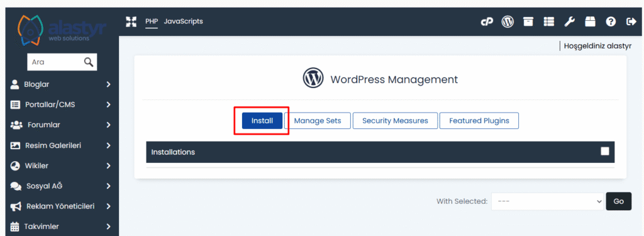Click the Sosyal AĞ chat bubbles icon
Image resolution: width=644 pixels, height=236 pixels.
coord(16,186)
